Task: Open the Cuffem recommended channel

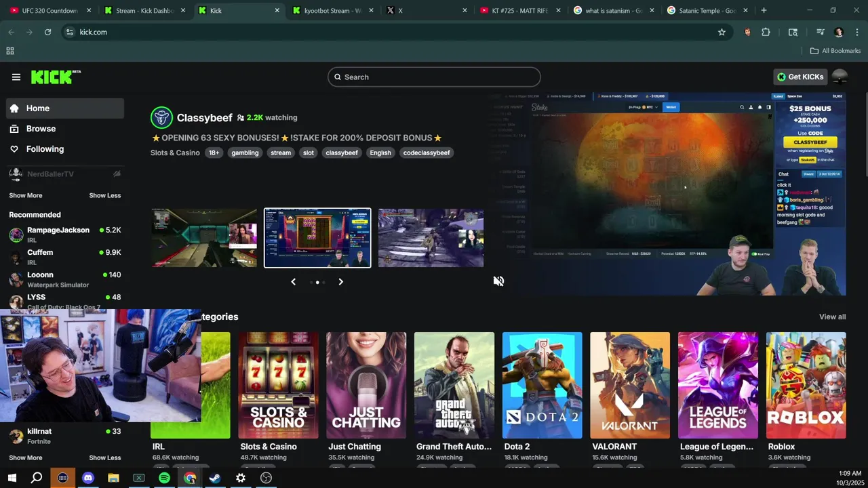Action: (x=65, y=257)
